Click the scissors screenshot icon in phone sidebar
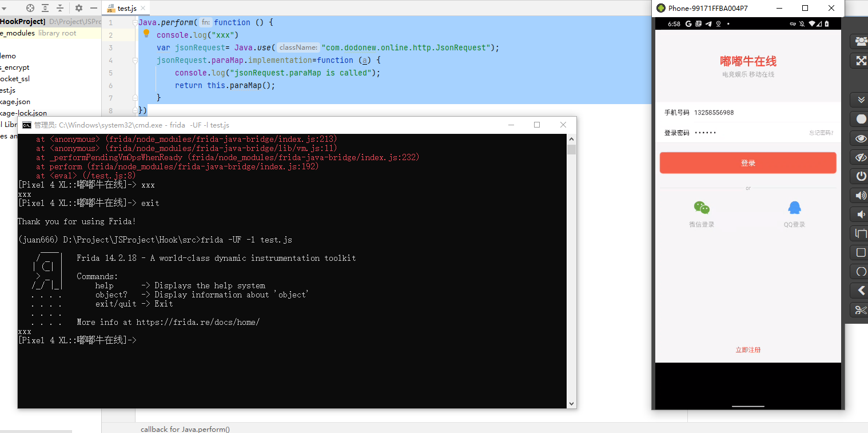 pyautogui.click(x=861, y=310)
